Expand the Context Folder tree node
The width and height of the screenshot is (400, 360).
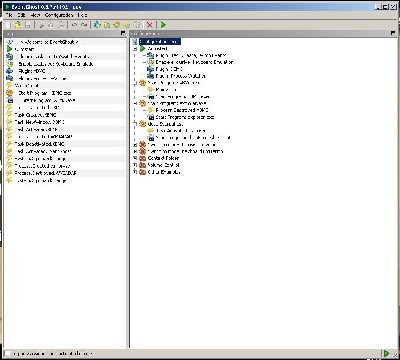coord(135,158)
